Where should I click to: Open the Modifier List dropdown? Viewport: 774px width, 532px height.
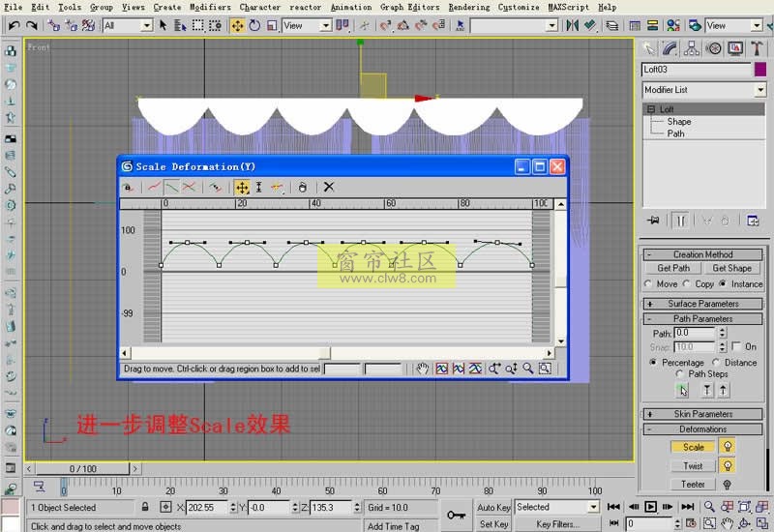pyautogui.click(x=760, y=89)
